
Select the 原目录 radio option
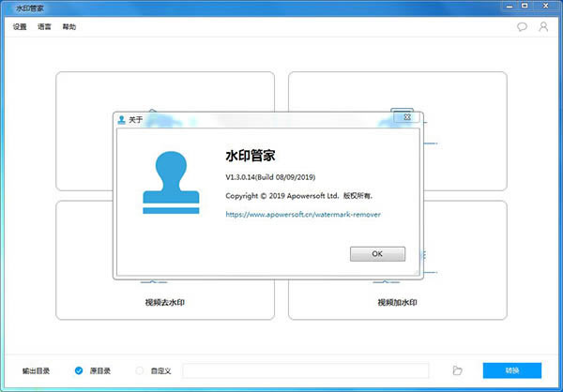pos(79,370)
